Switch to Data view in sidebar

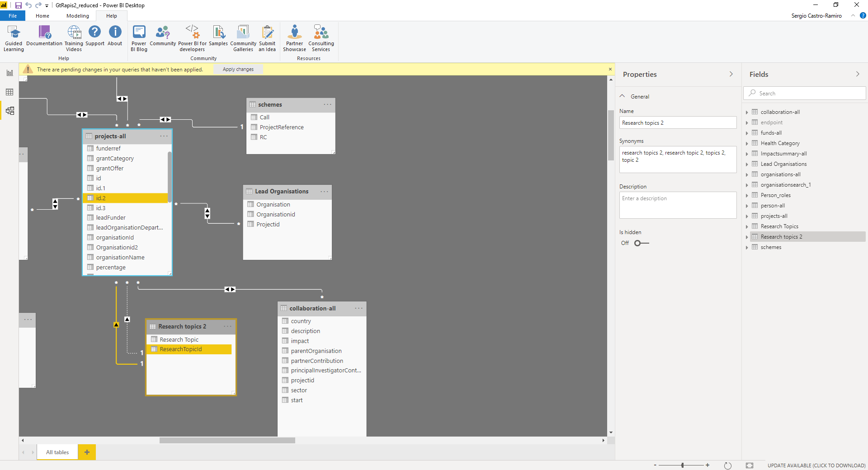pos(9,92)
